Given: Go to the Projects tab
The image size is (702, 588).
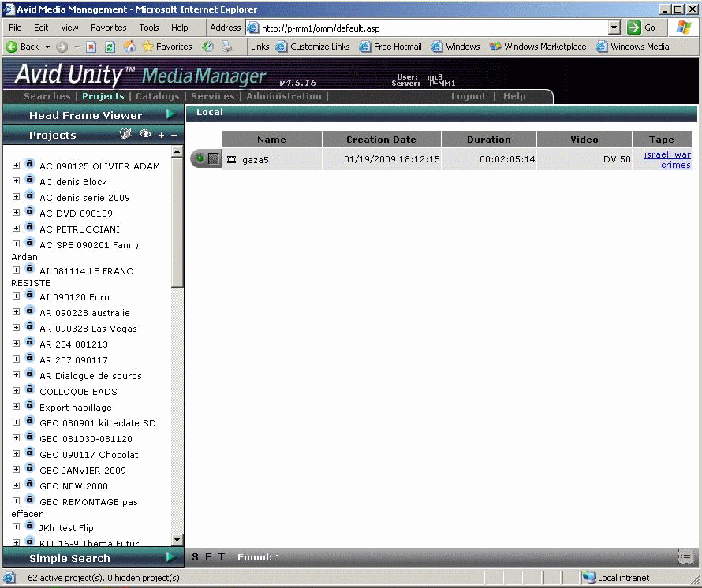Looking at the screenshot, I should (x=103, y=96).
